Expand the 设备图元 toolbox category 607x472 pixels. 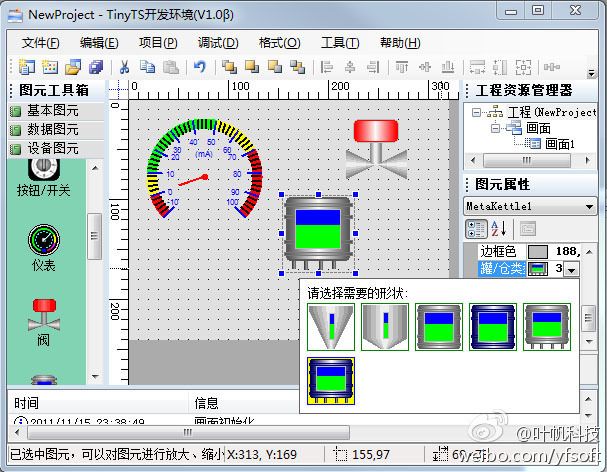pos(56,148)
